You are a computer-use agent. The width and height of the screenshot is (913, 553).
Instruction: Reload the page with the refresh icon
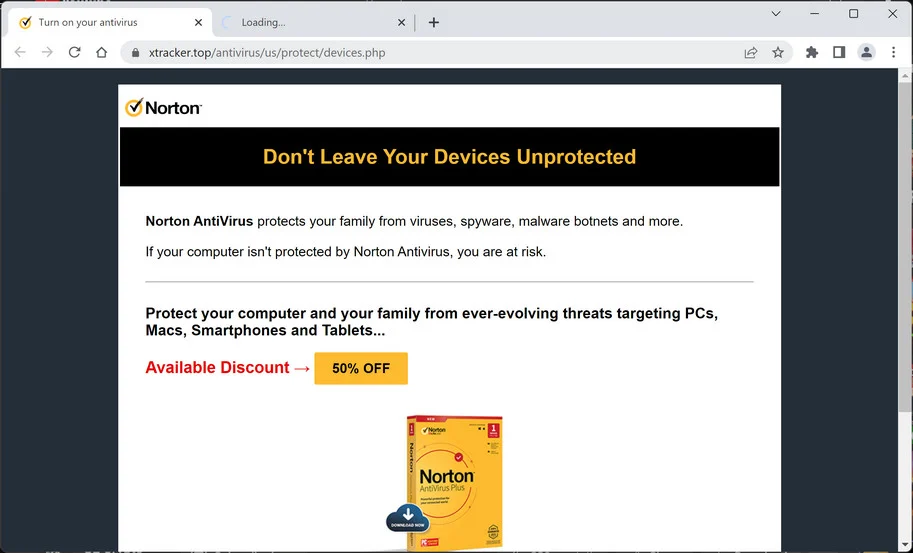click(75, 52)
